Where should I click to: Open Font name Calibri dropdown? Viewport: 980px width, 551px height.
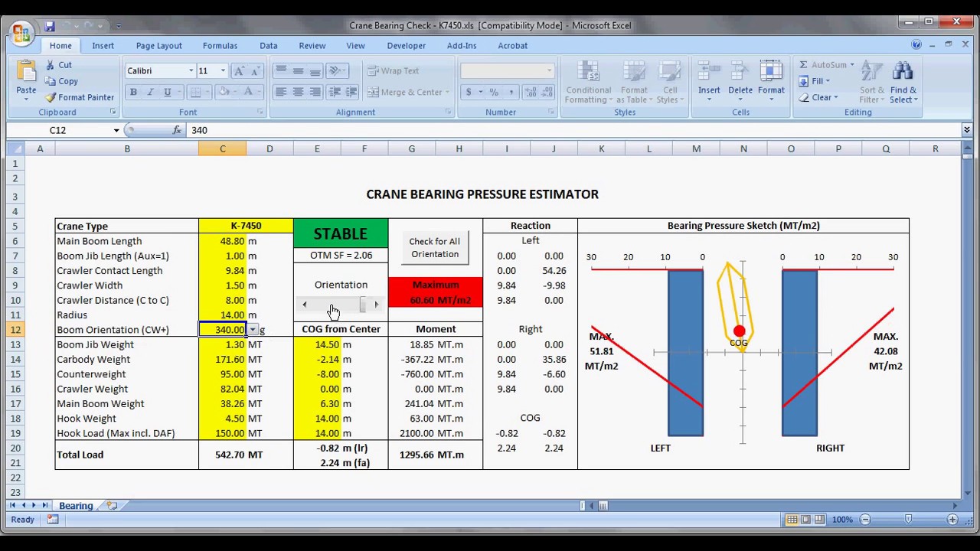pos(191,71)
